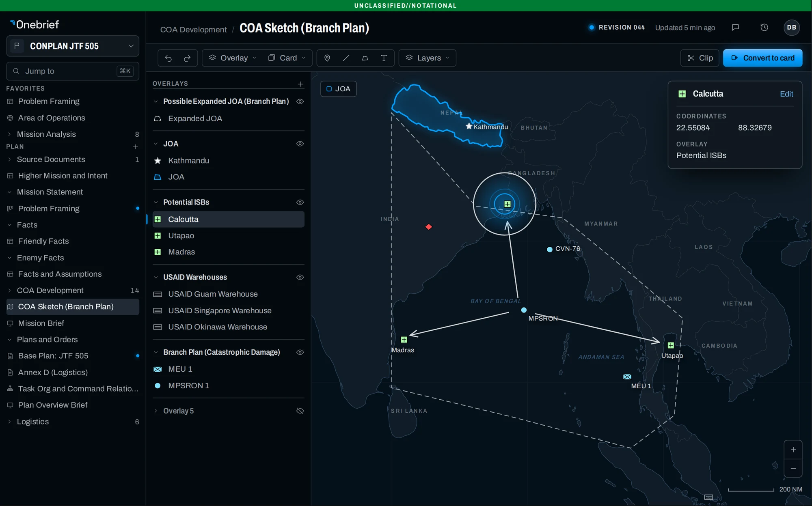
Task: Zoom out on the map
Action: click(x=793, y=469)
